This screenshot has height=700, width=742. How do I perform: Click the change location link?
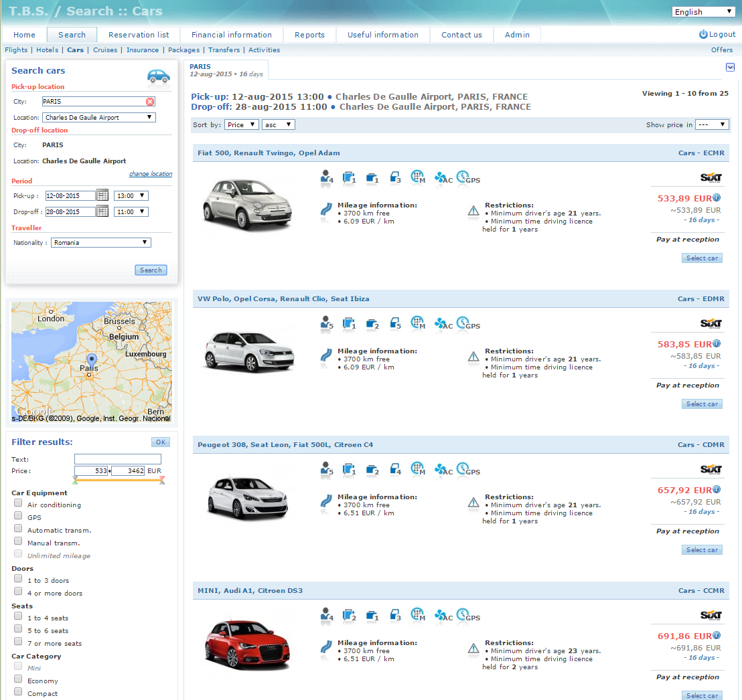(151, 174)
